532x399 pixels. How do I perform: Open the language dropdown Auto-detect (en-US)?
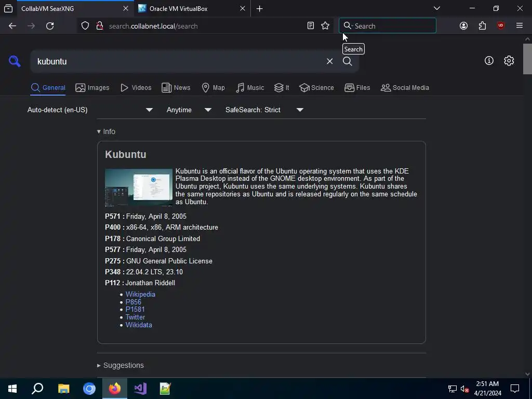point(90,110)
